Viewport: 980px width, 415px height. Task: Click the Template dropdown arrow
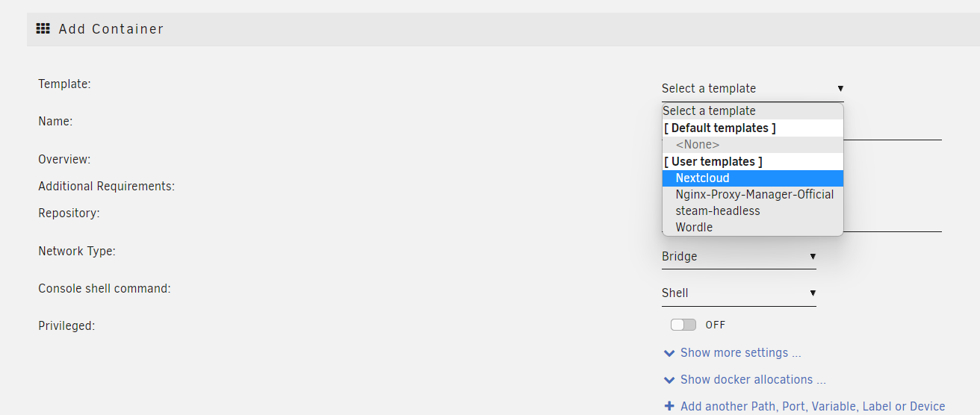(x=840, y=88)
